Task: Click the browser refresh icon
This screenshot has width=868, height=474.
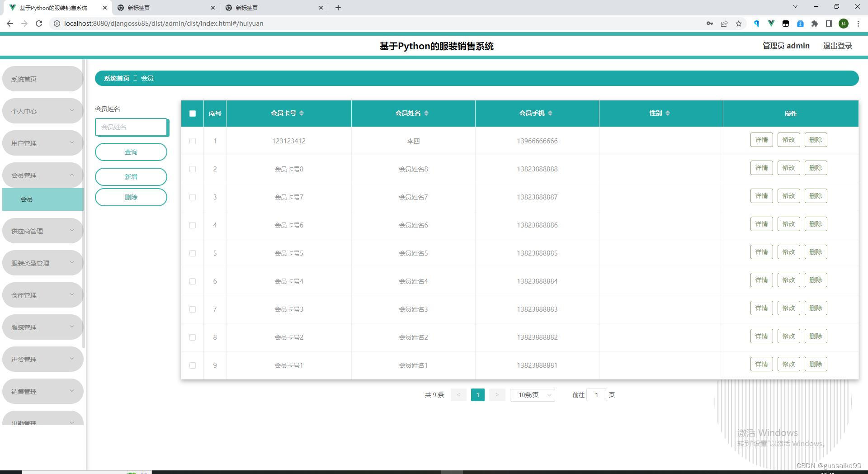Action: pos(39,24)
